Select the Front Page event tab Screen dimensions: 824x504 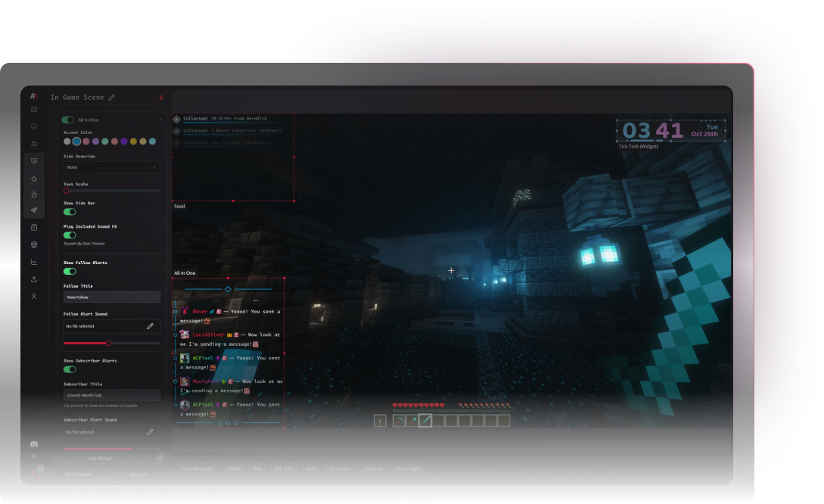(408, 468)
